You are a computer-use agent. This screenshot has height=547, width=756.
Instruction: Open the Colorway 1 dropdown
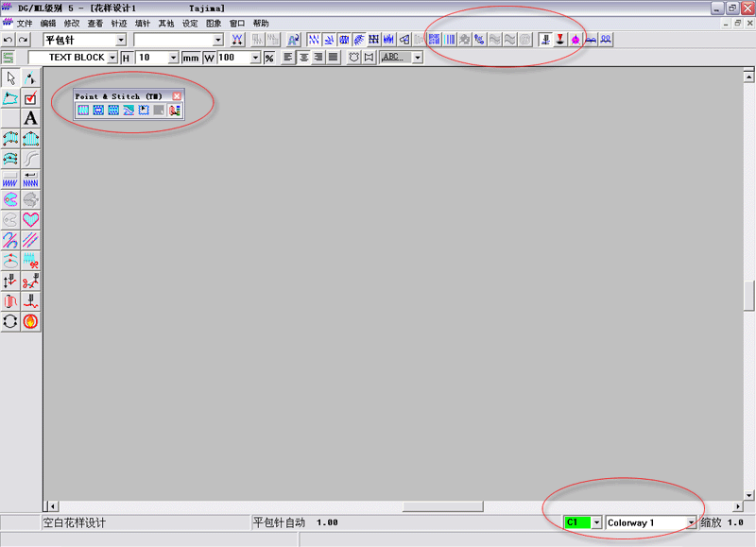pos(691,522)
